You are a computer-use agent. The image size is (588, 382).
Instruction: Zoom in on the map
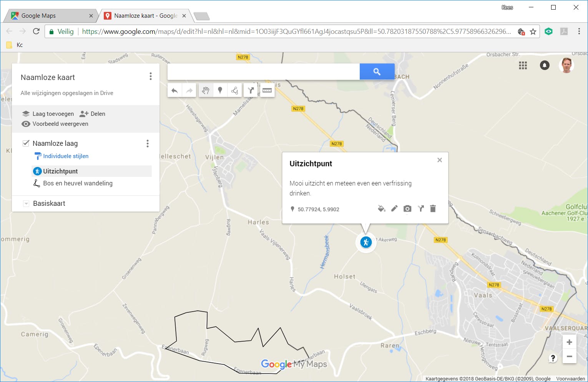tap(569, 342)
